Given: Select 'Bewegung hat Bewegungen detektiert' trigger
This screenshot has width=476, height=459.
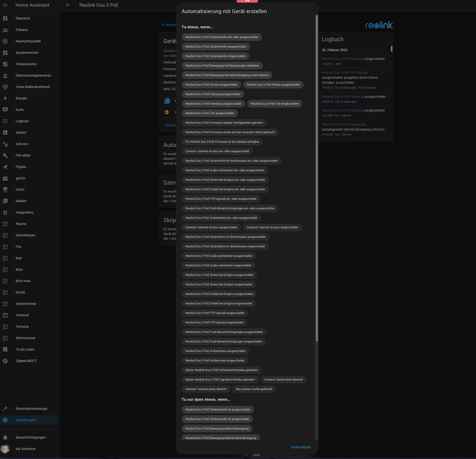Looking at the screenshot, I should point(222,66).
